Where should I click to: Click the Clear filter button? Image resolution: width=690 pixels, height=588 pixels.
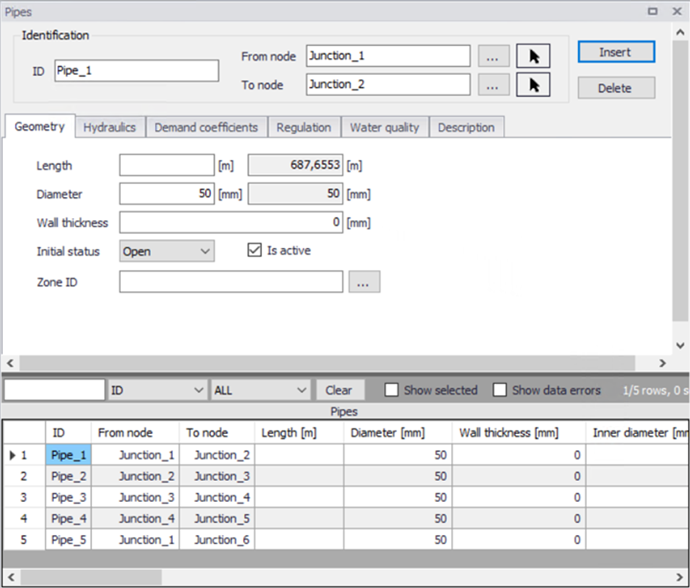pos(339,390)
